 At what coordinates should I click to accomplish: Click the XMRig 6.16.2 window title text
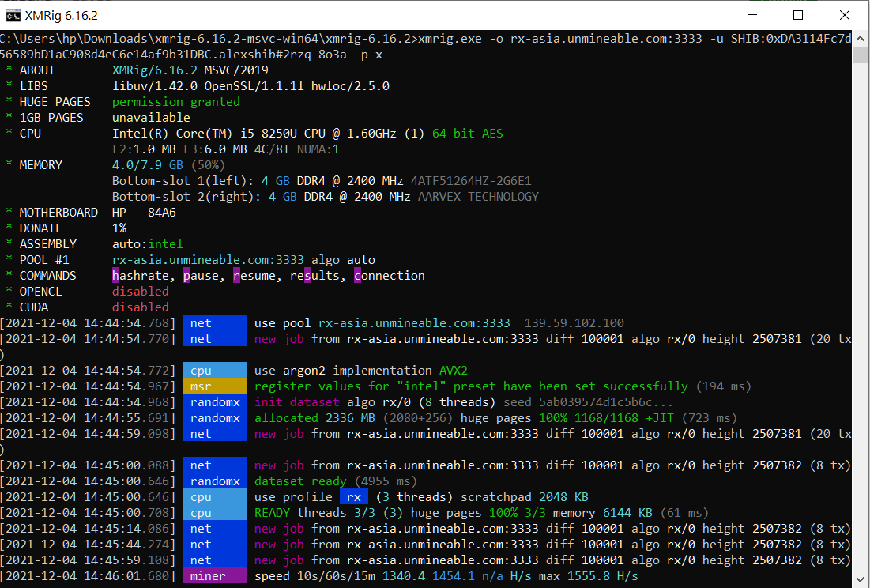click(x=61, y=16)
